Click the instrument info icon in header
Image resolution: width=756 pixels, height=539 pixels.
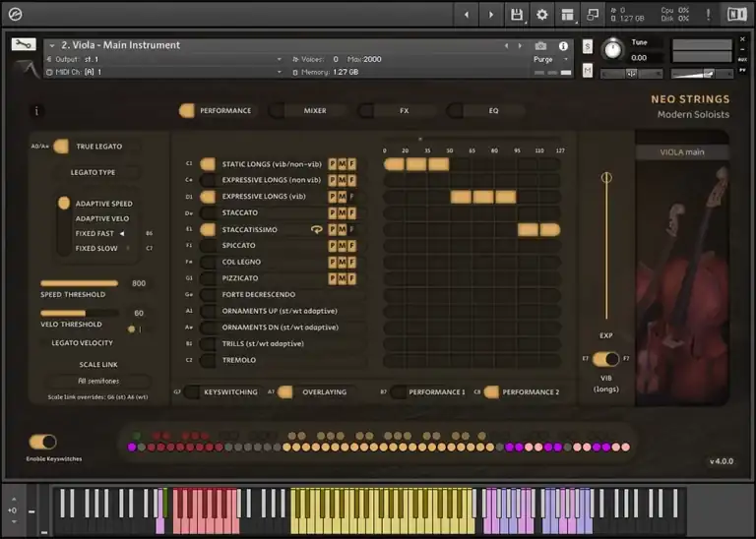[563, 46]
